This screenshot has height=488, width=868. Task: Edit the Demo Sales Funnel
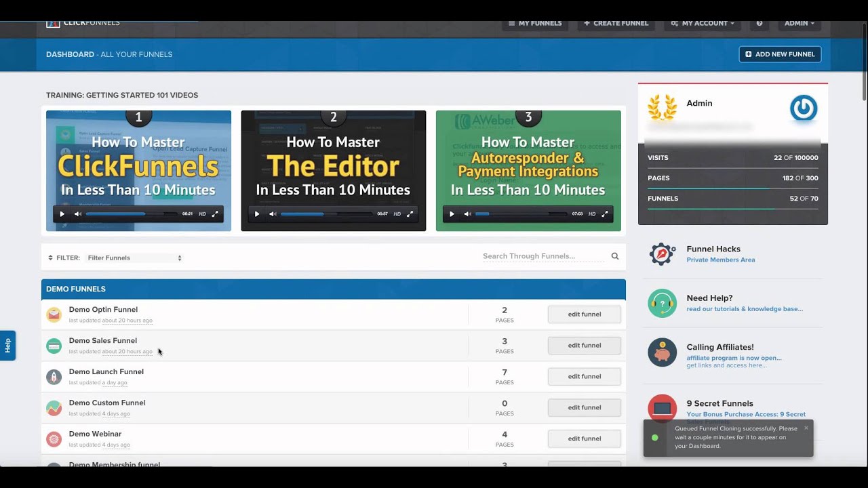(x=585, y=346)
